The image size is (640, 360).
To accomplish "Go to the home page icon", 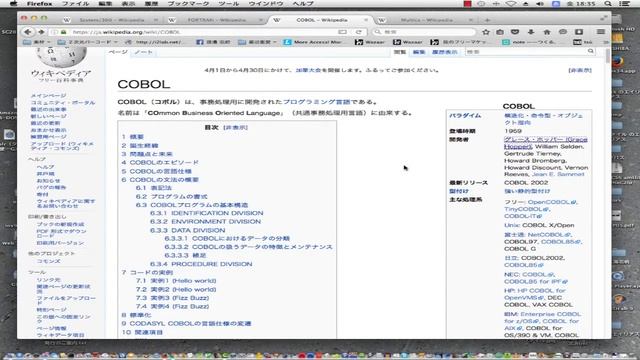I will pyautogui.click(x=547, y=32).
